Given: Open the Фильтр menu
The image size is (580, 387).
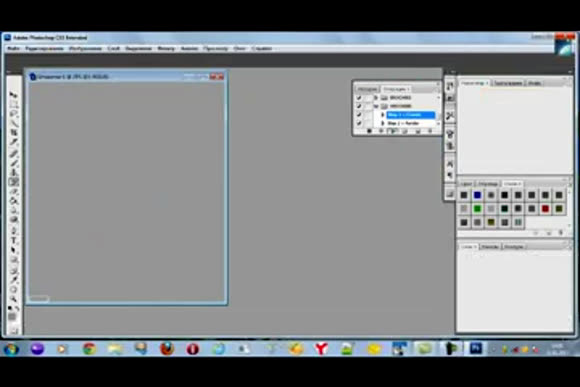Looking at the screenshot, I should pos(166,48).
